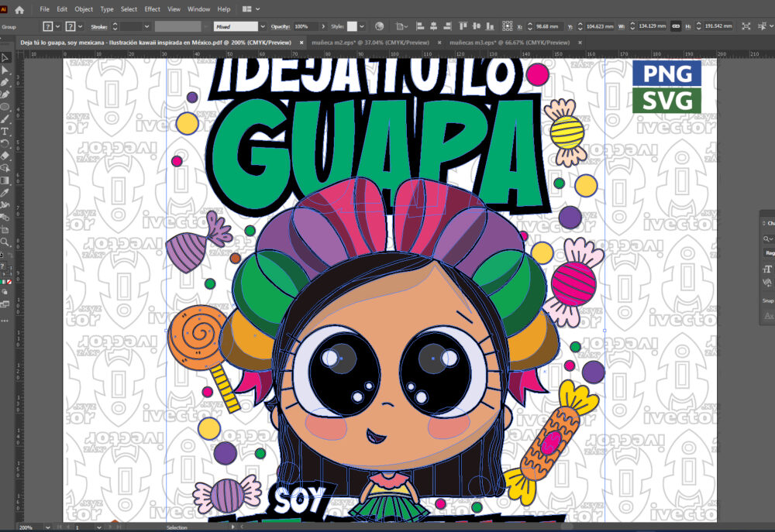Open the View menu

(174, 9)
